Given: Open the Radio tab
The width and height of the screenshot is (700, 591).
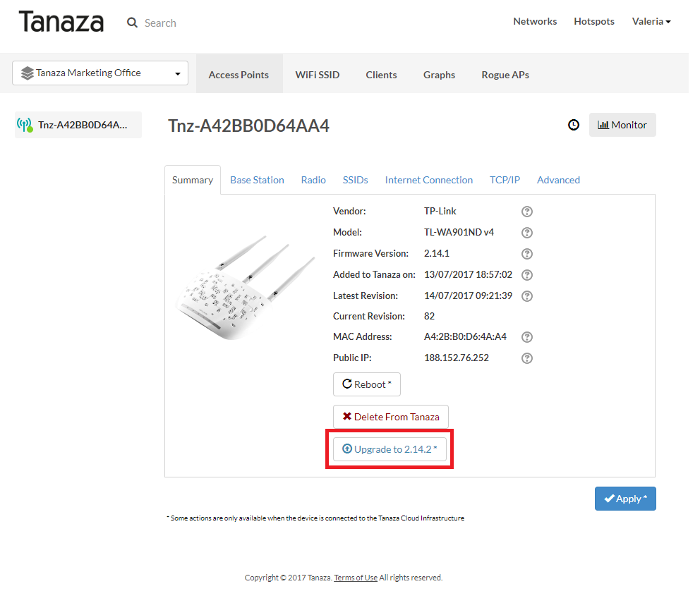Looking at the screenshot, I should (313, 180).
